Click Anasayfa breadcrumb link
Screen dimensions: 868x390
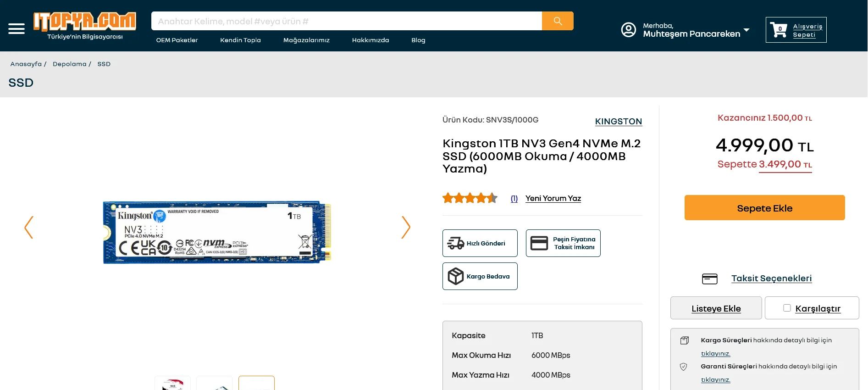click(x=26, y=64)
